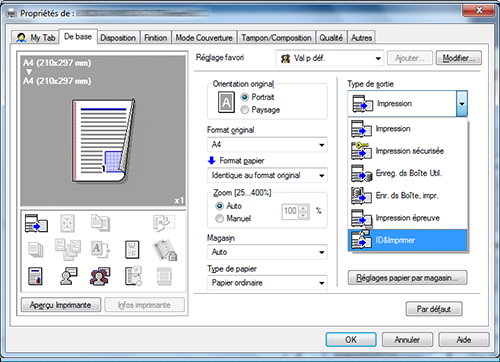Open the Tampon/Composition tab
The image size is (500, 362).
tap(276, 38)
